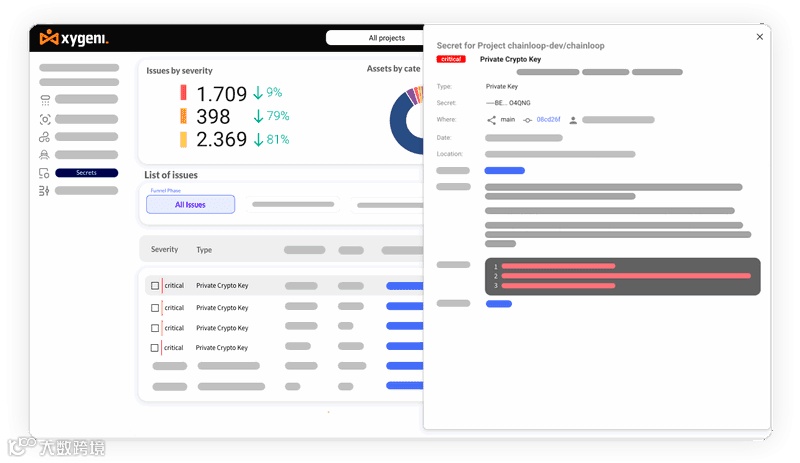Check the first critical Private Crypto Key row
800x463 pixels.
[155, 285]
